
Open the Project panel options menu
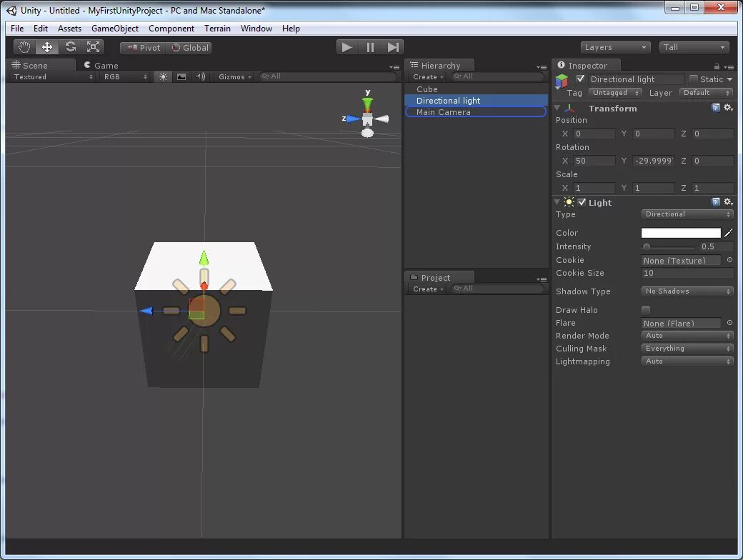point(542,279)
